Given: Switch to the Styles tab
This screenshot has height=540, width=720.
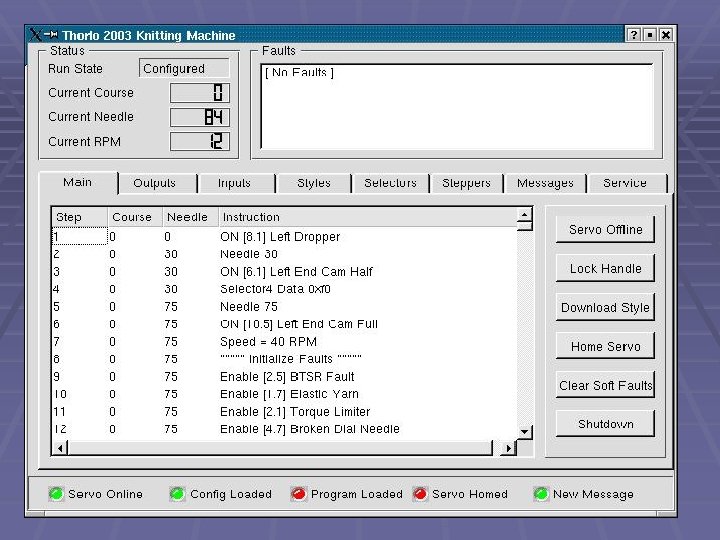Looking at the screenshot, I should (x=314, y=183).
